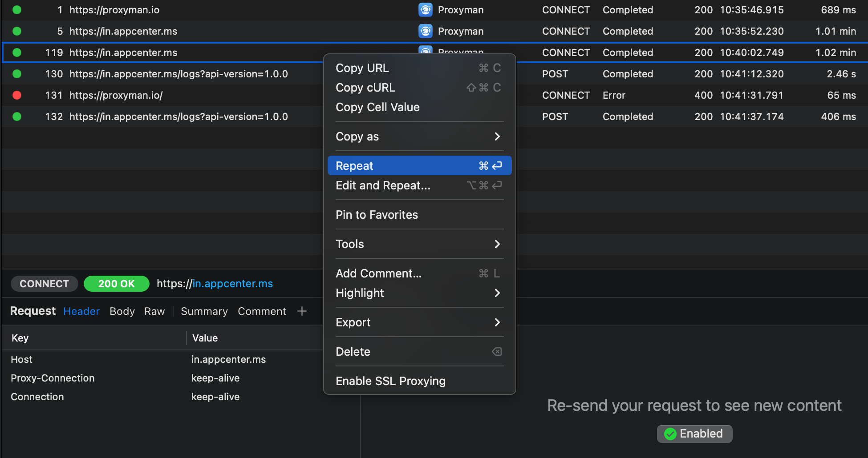The height and width of the screenshot is (458, 868).
Task: Click the 689 ms duration cell
Action: pyautogui.click(x=839, y=10)
